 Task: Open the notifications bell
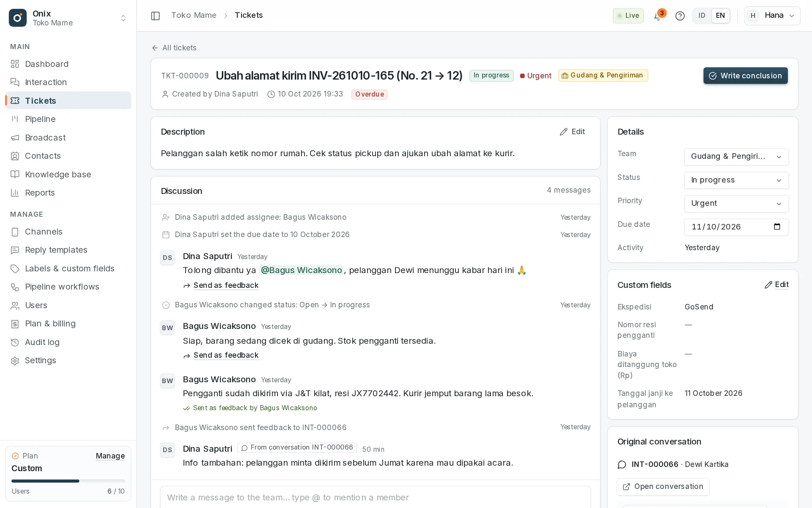click(657, 16)
